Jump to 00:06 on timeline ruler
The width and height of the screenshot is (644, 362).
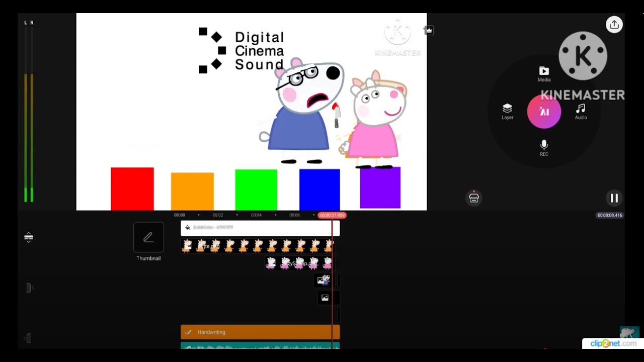[x=294, y=215]
